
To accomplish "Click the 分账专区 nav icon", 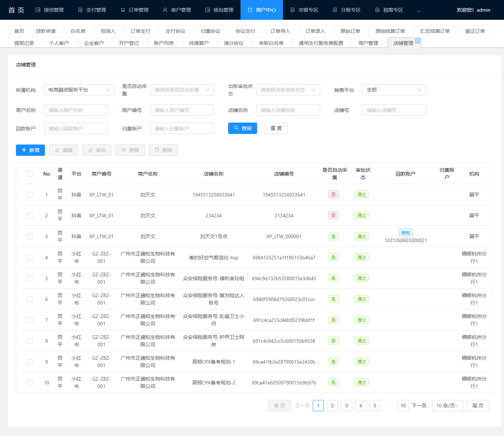I will tap(335, 10).
